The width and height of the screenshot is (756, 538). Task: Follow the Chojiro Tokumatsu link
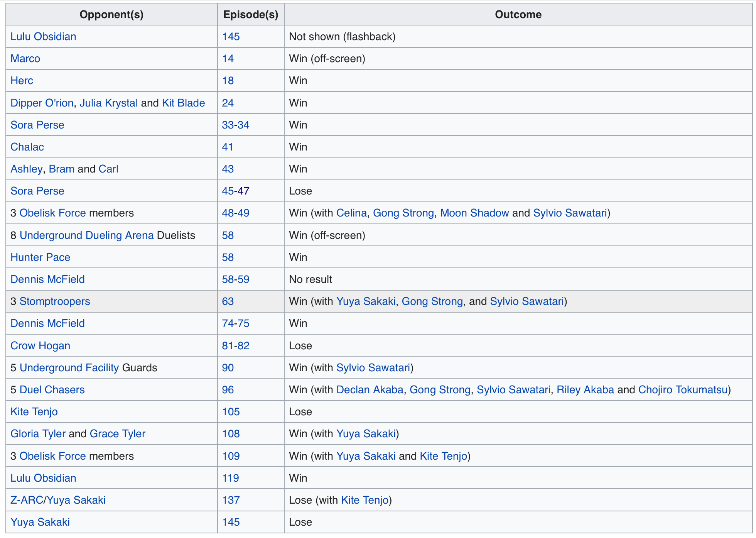[x=683, y=390]
